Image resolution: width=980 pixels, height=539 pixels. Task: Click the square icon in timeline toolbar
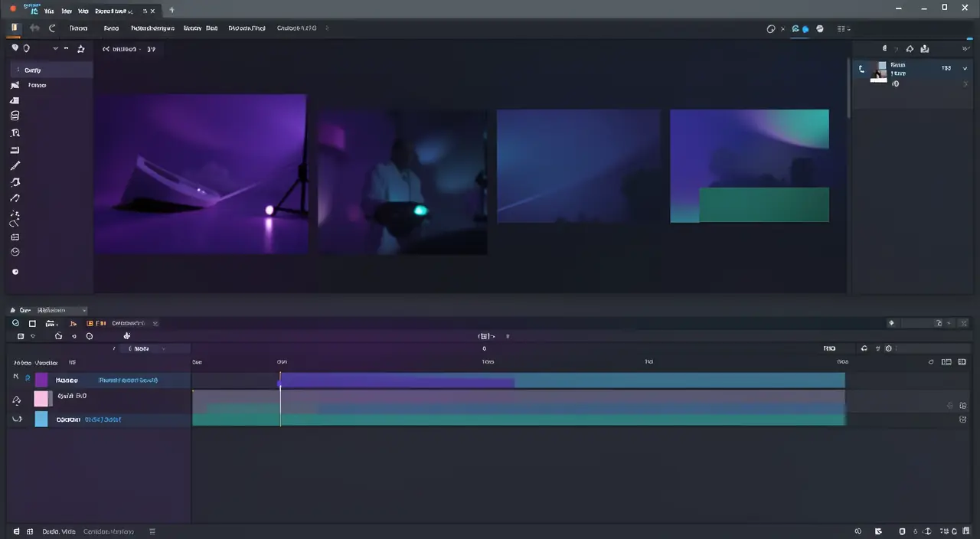pos(32,323)
